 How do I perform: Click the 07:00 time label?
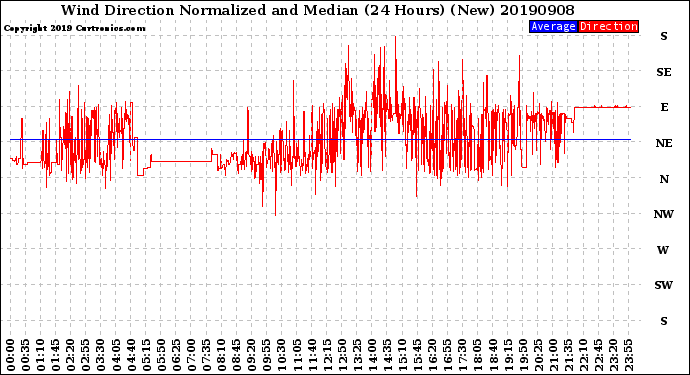(191, 355)
